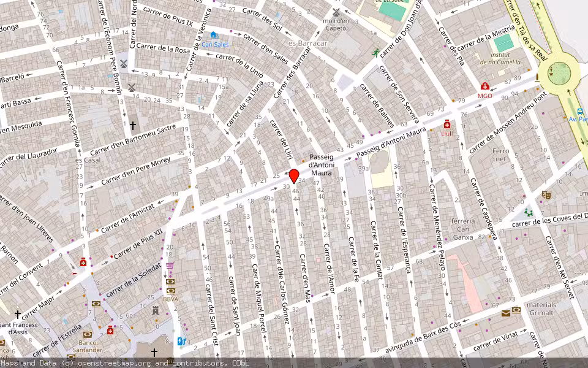Screen dimensions: 588x368
Task: Click the bank icon beside the envelope icon
Action: (x=516, y=310)
